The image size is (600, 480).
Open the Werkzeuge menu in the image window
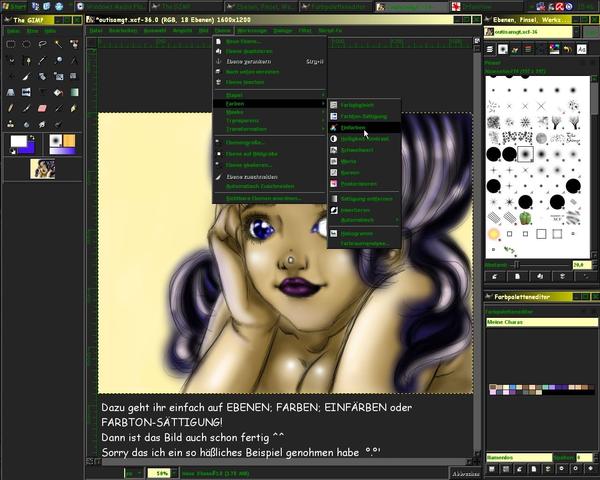tap(252, 30)
